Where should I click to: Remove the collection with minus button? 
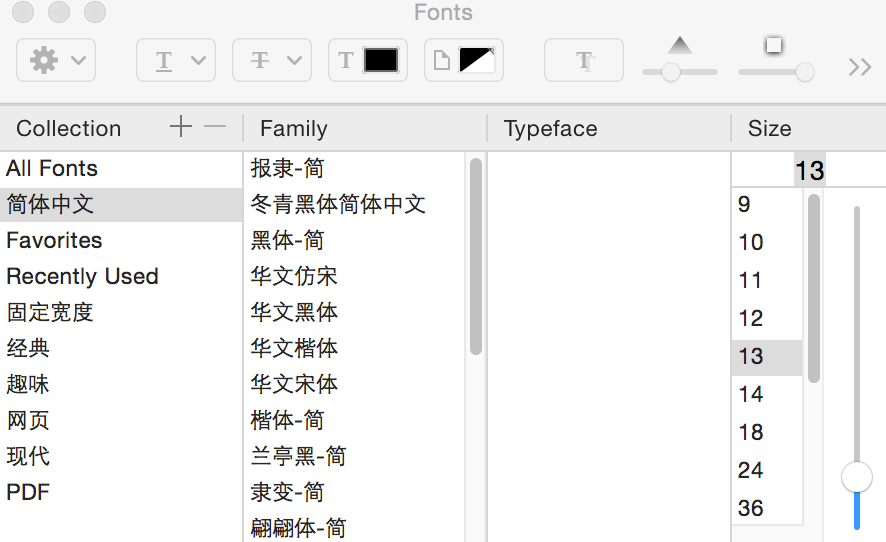click(x=215, y=126)
